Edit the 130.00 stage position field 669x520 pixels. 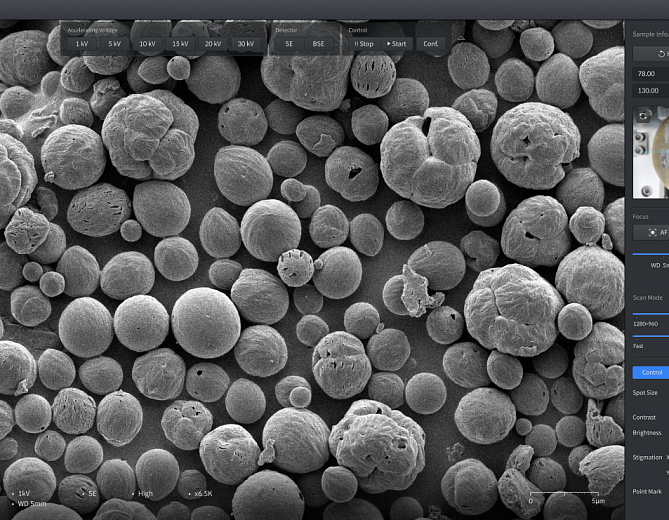pyautogui.click(x=651, y=90)
